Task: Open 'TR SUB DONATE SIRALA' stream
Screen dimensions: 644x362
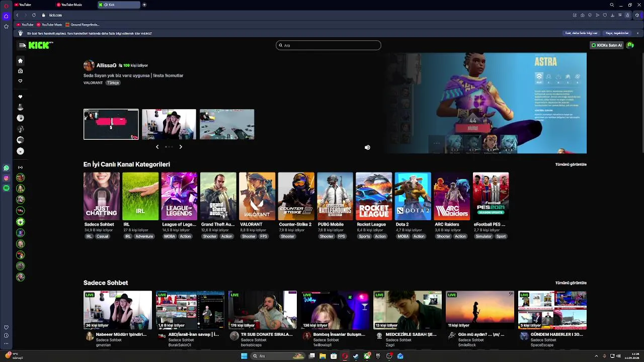Action: (x=263, y=310)
